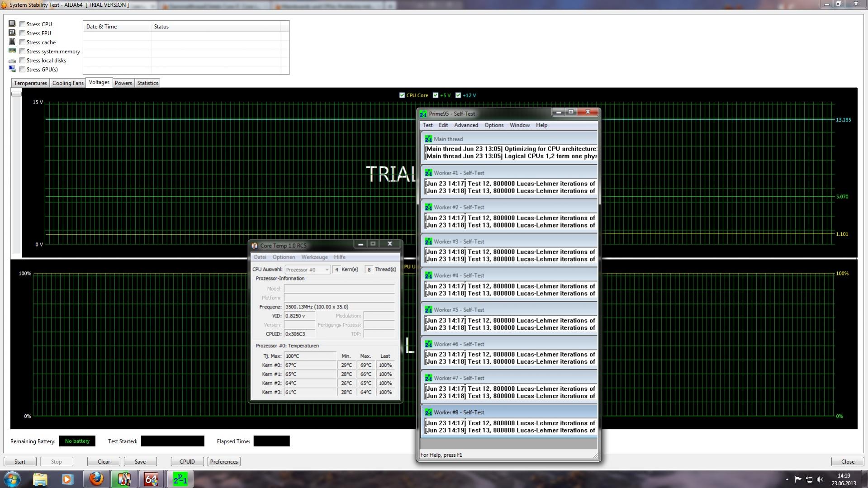Viewport: 868px width, 488px height.
Task: Enable the Stress system memory checkbox
Action: pos(22,52)
